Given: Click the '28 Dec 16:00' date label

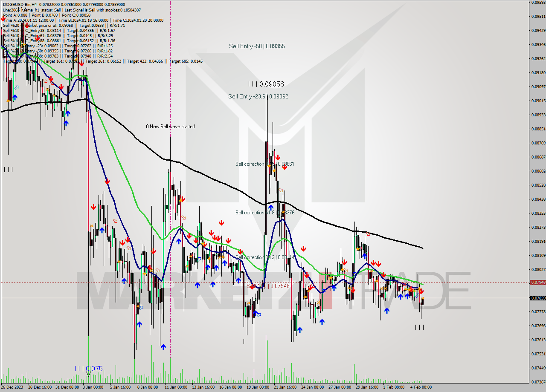Looking at the screenshot, I should pos(39,387).
